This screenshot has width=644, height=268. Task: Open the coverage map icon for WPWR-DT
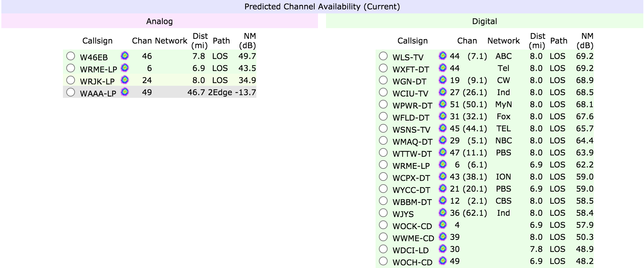[443, 104]
